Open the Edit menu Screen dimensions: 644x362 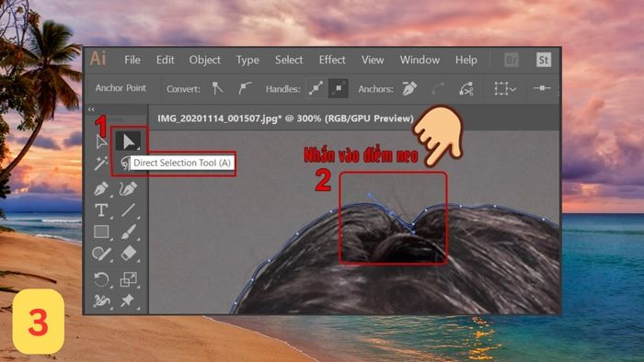(x=165, y=60)
